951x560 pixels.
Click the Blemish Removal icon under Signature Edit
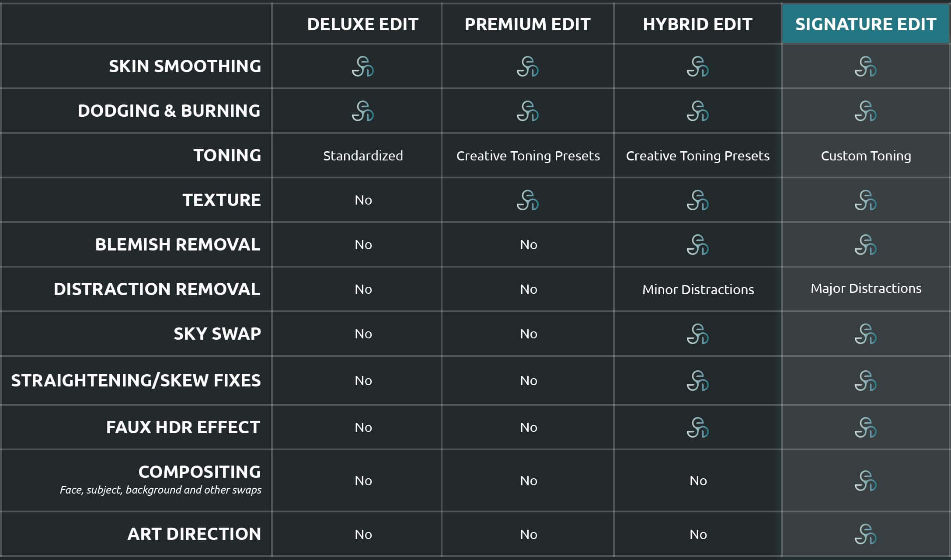(866, 245)
